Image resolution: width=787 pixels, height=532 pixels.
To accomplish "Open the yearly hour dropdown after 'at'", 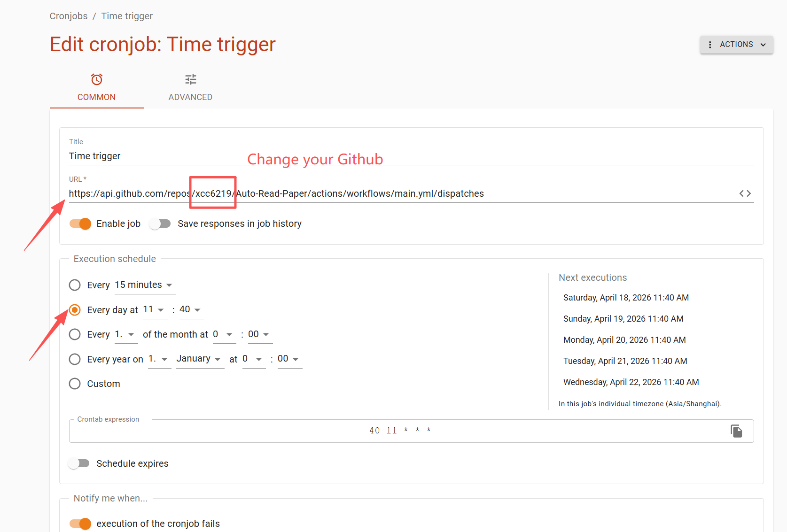I will coord(254,359).
